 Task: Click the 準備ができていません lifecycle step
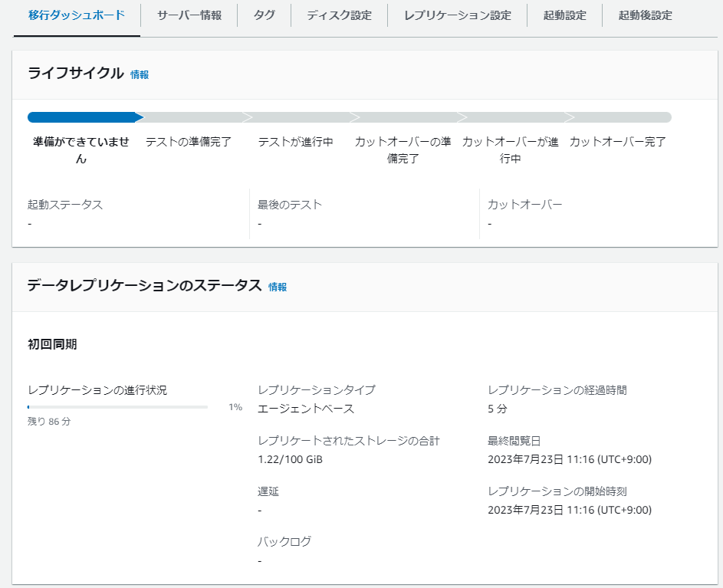click(x=81, y=150)
